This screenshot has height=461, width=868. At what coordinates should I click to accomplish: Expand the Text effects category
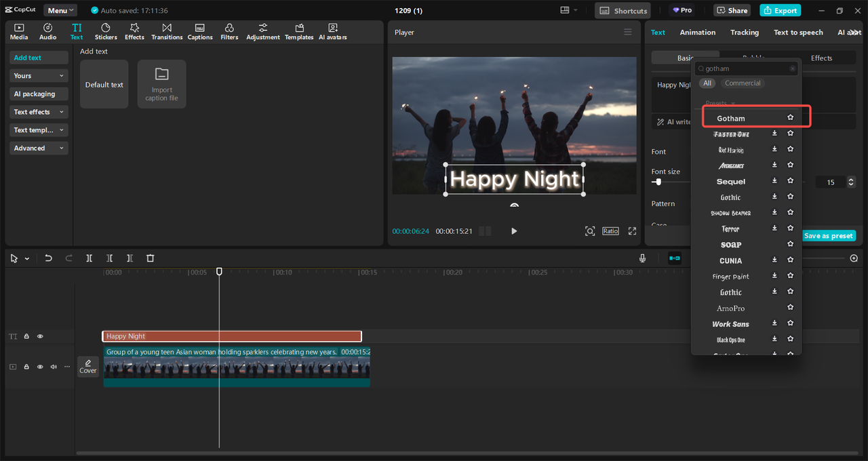39,112
